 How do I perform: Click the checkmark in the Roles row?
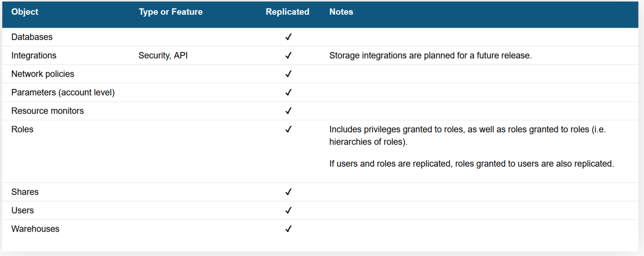coord(288,129)
